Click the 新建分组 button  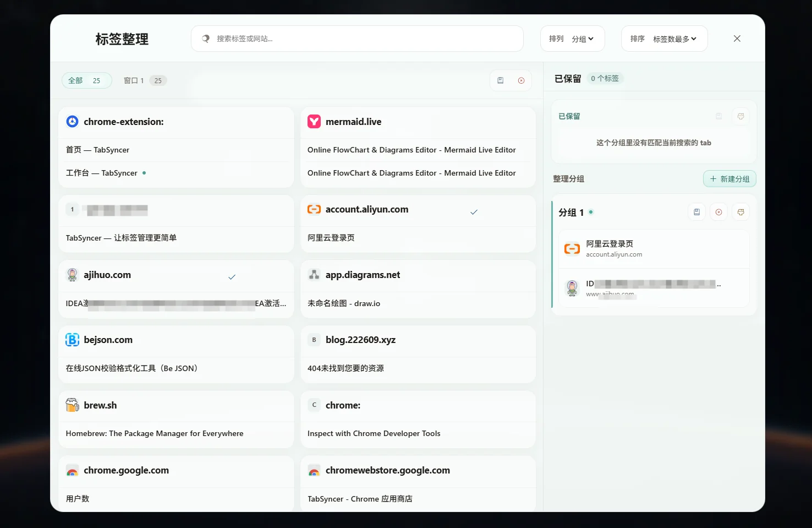pos(729,179)
